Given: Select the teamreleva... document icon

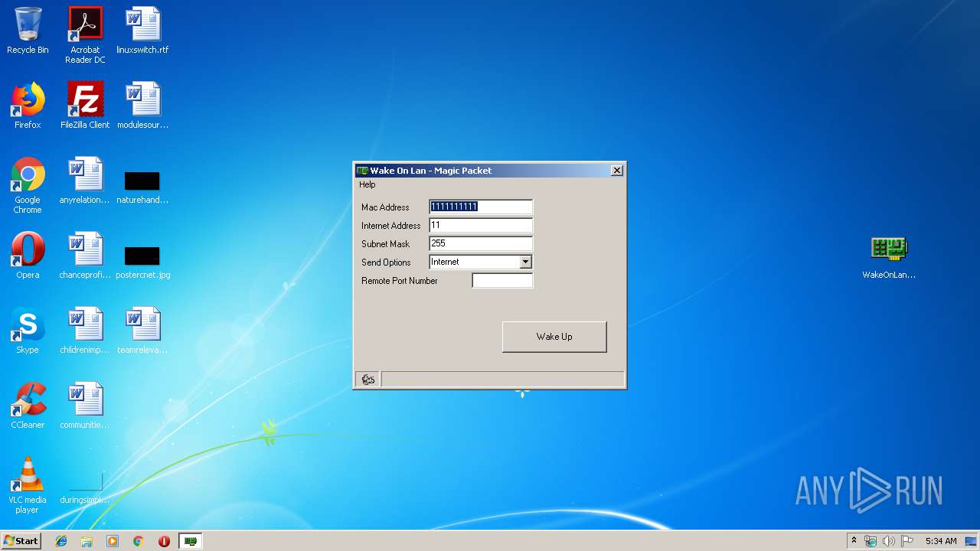Looking at the screenshot, I should coord(142,331).
